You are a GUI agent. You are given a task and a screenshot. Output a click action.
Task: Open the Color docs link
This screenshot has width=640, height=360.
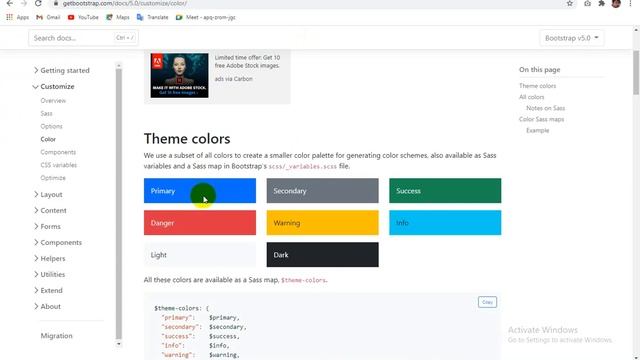click(48, 139)
